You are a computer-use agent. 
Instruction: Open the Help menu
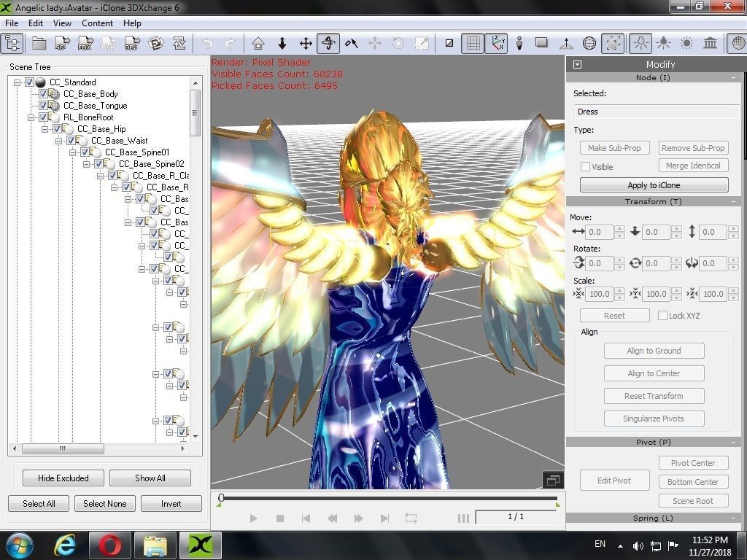[132, 23]
